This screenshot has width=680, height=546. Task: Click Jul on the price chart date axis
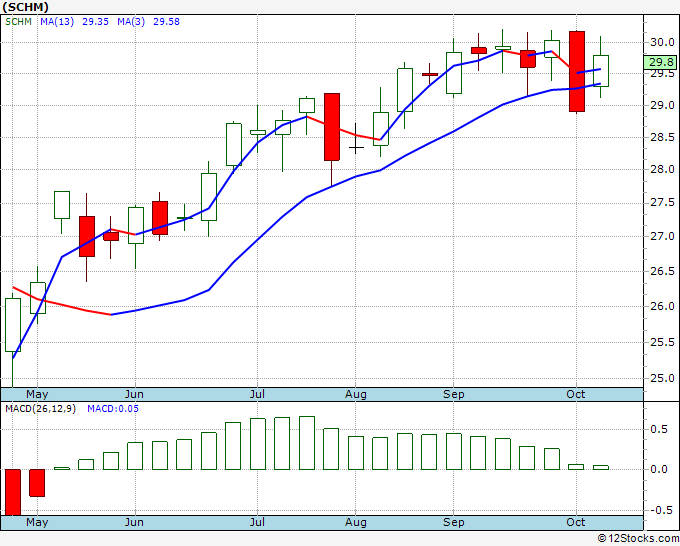tap(257, 395)
